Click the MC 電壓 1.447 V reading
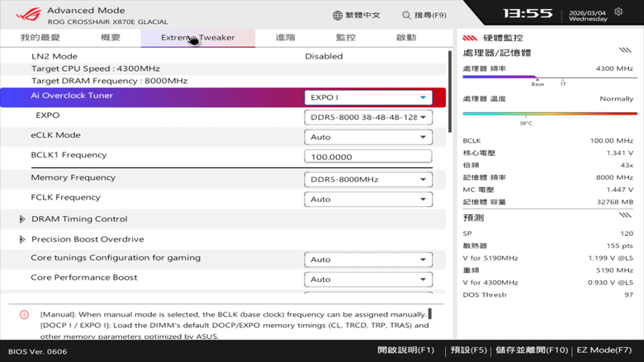644x362 pixels. pyautogui.click(x=548, y=190)
